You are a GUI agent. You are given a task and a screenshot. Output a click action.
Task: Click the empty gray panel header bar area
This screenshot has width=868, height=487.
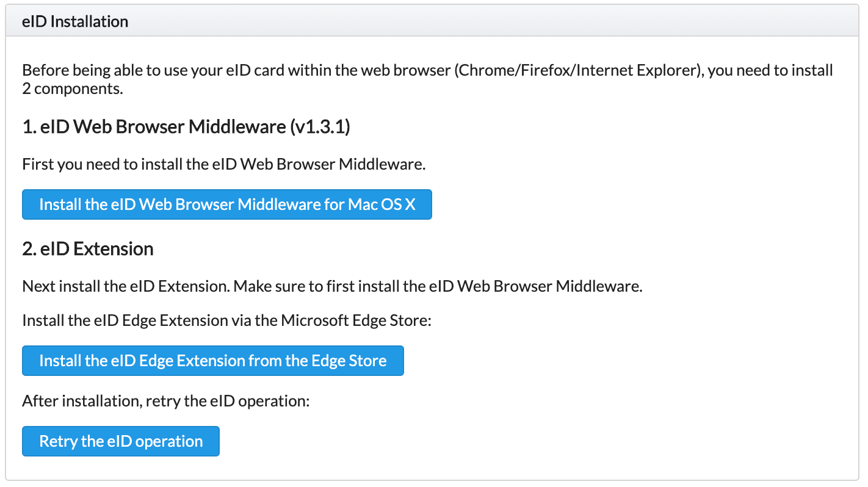point(488,21)
